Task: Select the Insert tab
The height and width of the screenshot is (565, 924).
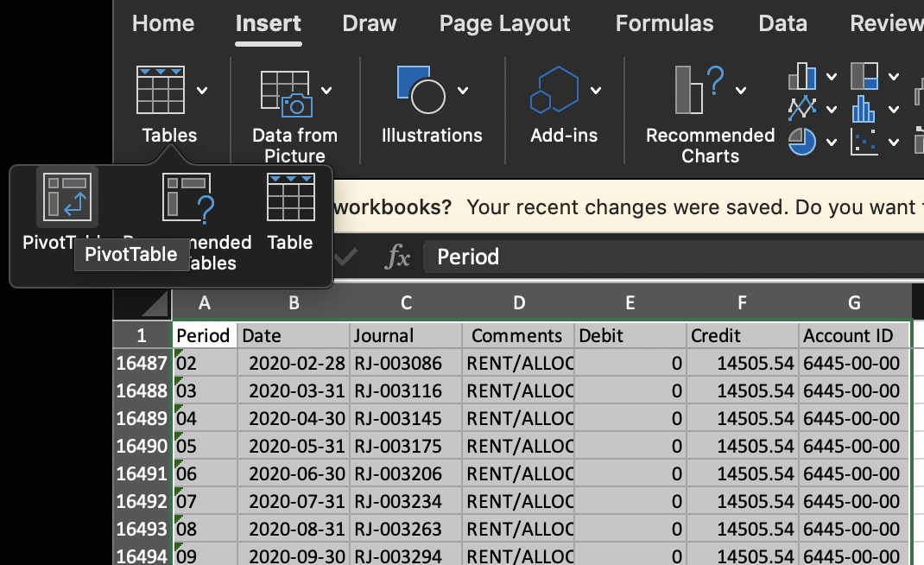Action: coord(268,23)
